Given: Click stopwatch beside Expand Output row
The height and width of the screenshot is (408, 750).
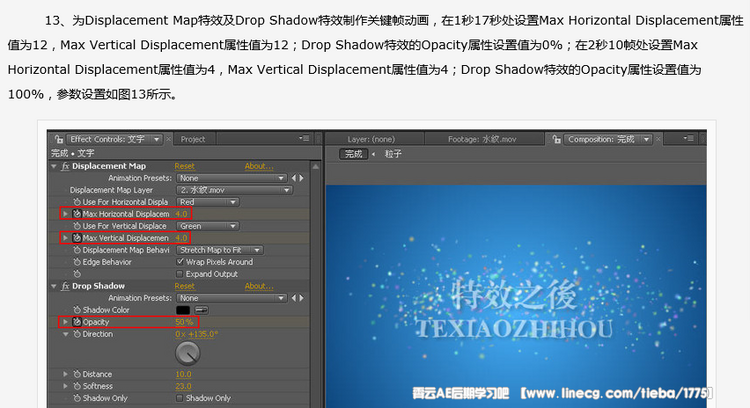Looking at the screenshot, I should point(77,274).
